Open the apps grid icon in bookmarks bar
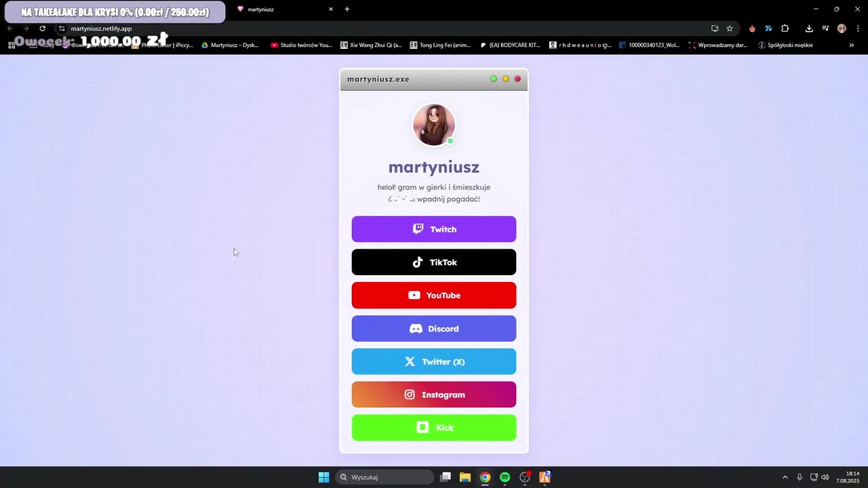Viewport: 868px width, 488px height. coord(12,45)
